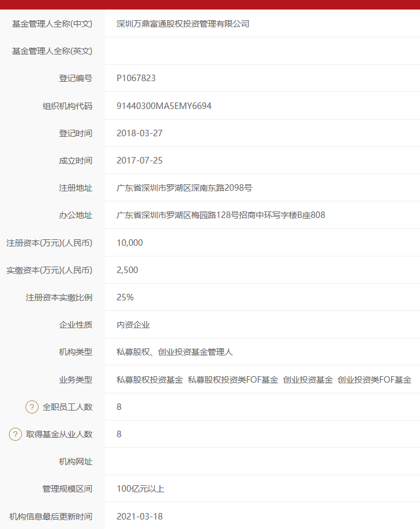The image size is (420, 529).
Task: Click the help icon beside 全职员工人数
Action: pyautogui.click(x=31, y=407)
